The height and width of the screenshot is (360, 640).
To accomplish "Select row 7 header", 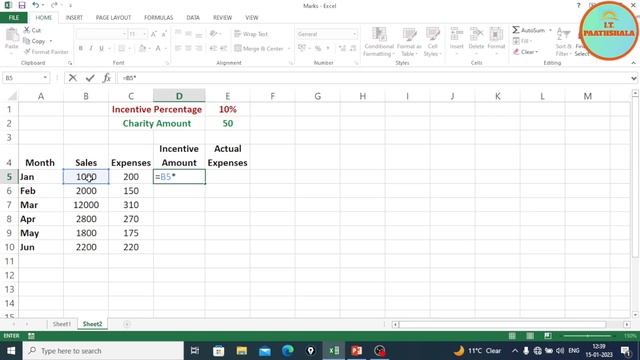I will point(9,205).
